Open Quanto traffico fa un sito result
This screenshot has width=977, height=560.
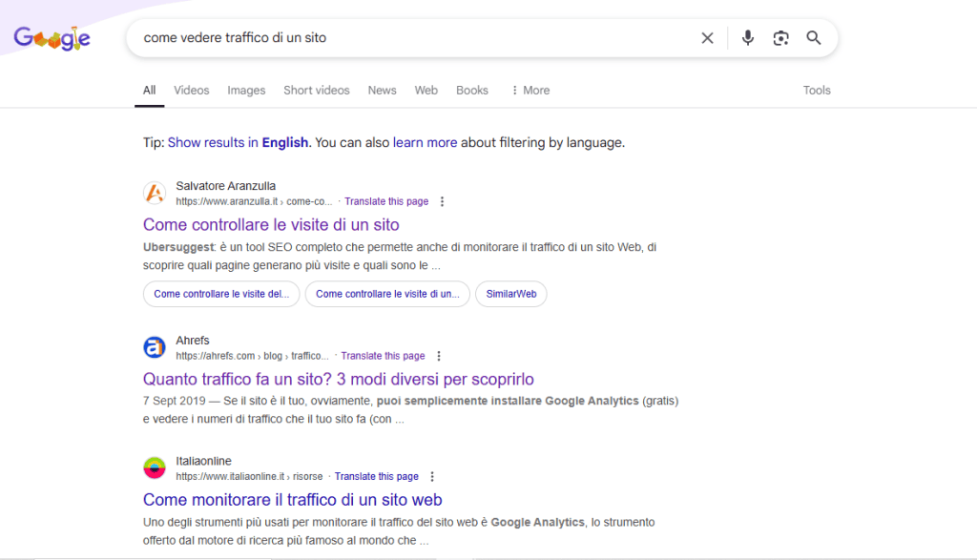(x=339, y=380)
